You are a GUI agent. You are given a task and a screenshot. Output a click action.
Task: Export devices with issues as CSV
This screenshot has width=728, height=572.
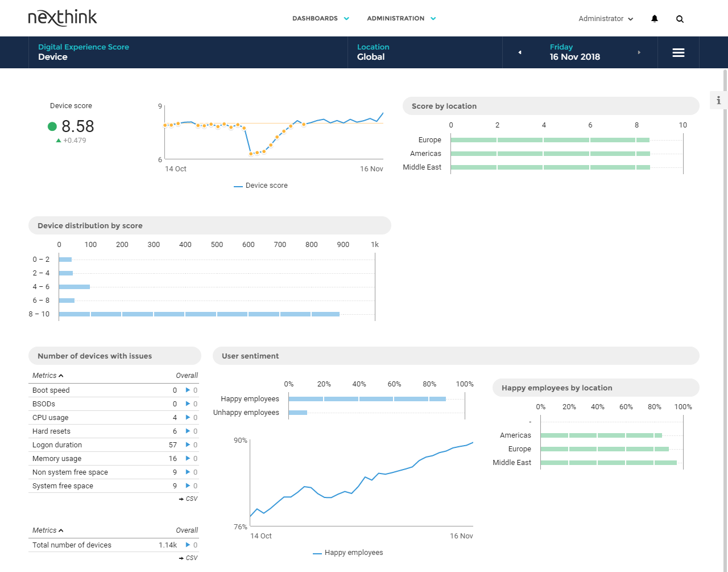[x=188, y=499]
